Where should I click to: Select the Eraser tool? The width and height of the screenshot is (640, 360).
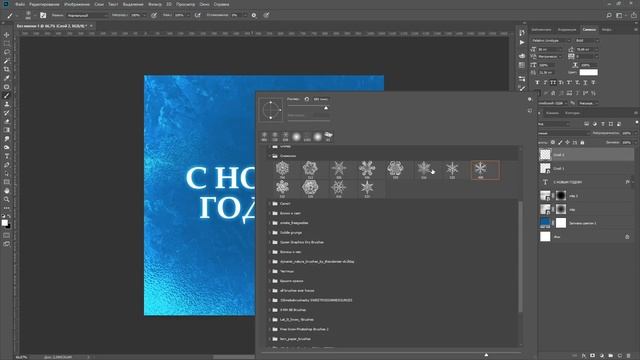pos(7,121)
